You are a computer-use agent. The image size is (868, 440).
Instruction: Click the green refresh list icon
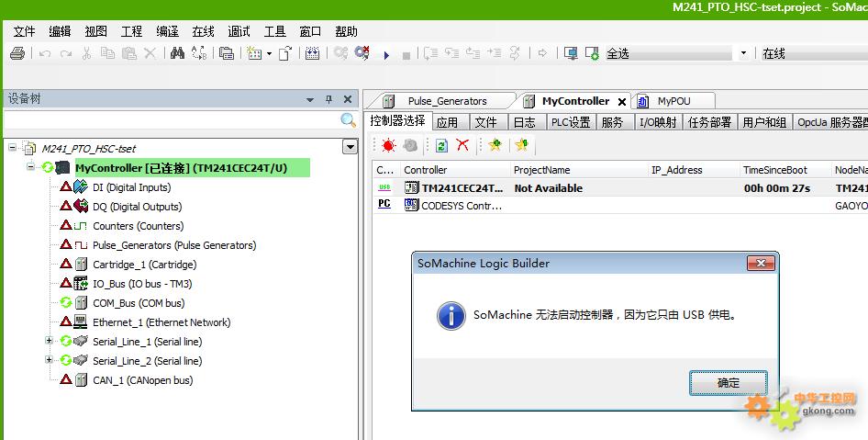click(441, 145)
